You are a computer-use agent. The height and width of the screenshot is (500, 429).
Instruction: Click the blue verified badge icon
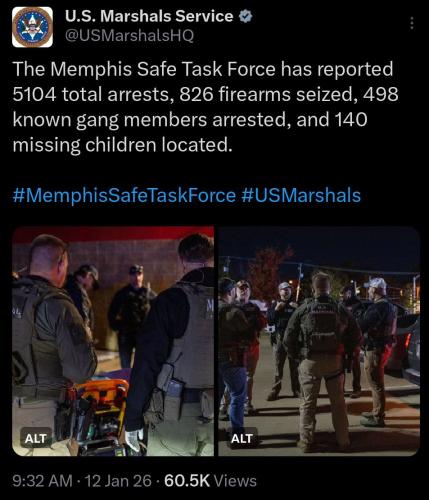pos(245,17)
